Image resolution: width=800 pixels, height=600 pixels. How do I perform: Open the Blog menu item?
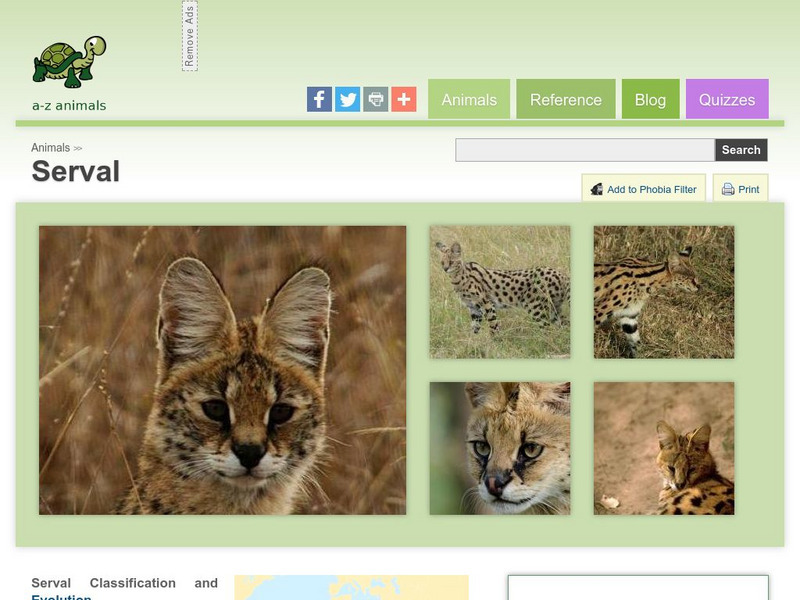[x=651, y=99]
